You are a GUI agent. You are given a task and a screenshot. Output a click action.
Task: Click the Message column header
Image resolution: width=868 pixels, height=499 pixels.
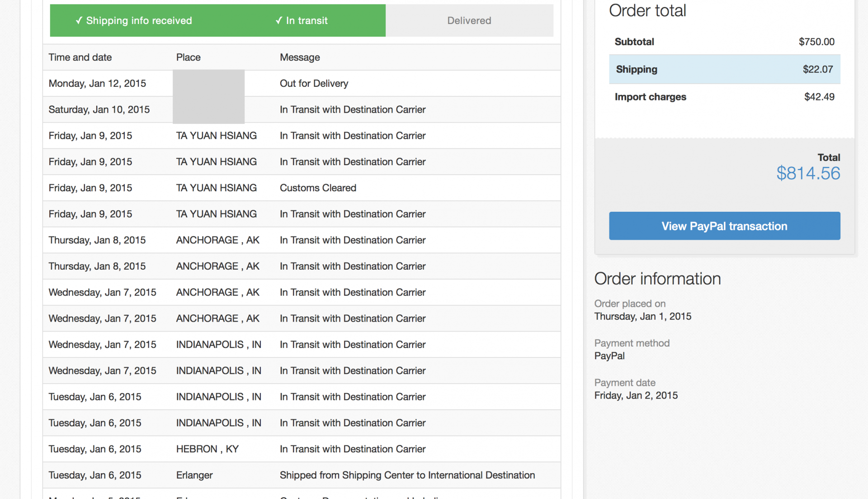coord(300,57)
